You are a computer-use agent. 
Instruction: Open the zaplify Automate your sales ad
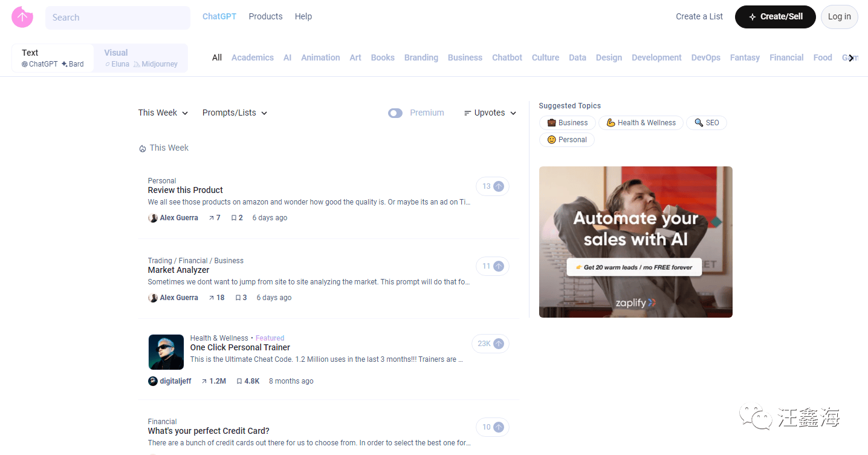point(636,242)
